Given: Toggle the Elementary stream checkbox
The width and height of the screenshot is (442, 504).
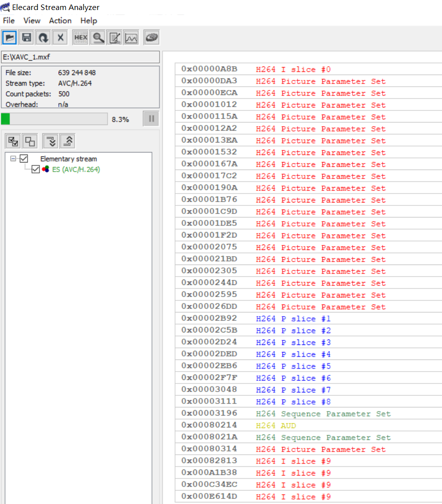Looking at the screenshot, I should 24,158.
